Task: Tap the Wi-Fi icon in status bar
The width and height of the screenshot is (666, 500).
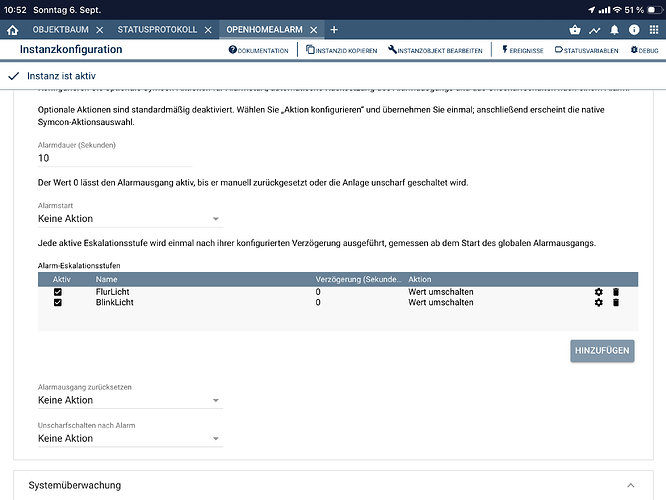Action: [617, 10]
